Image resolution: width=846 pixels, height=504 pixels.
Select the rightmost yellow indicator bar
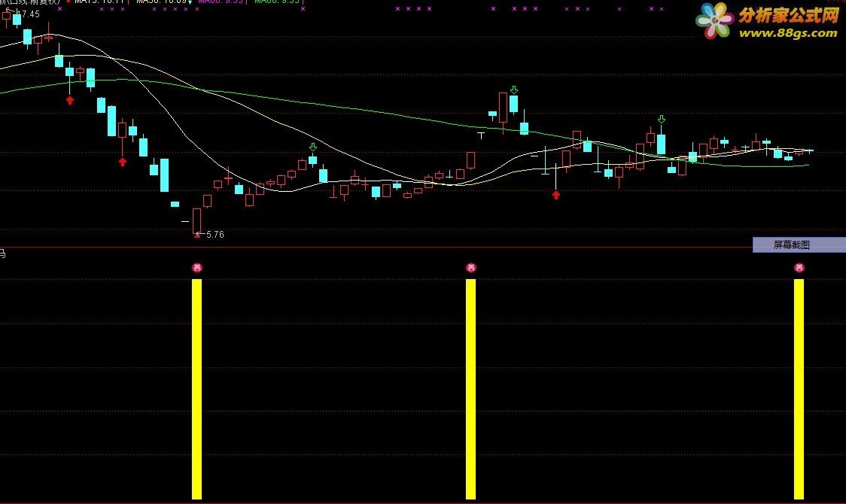(799, 389)
